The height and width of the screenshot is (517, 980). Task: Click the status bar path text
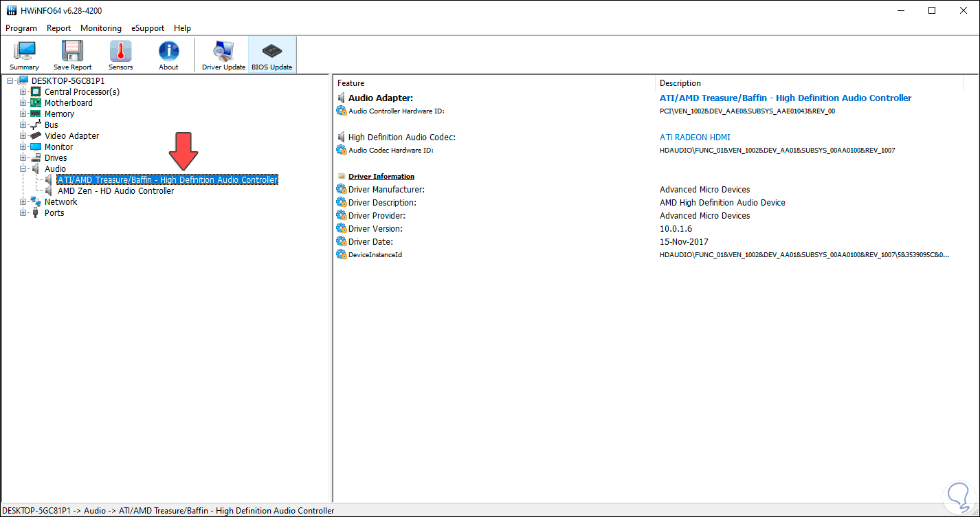[168, 511]
